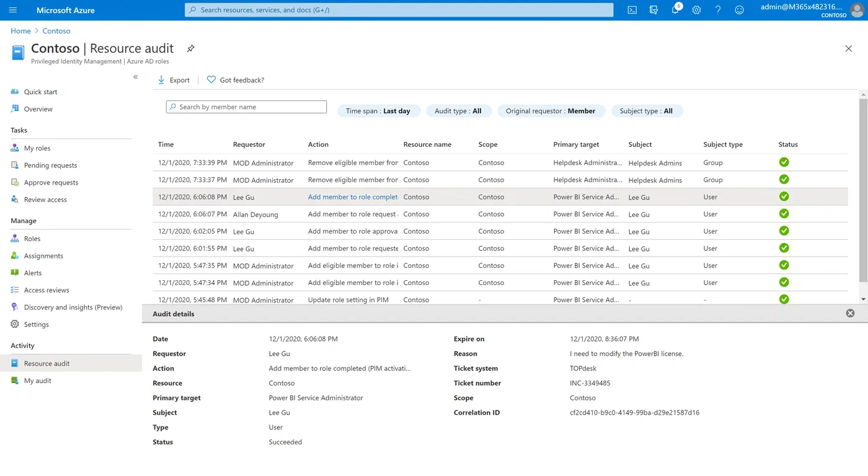Open the Help question mark icon
The height and width of the screenshot is (476, 868).
coord(718,10)
